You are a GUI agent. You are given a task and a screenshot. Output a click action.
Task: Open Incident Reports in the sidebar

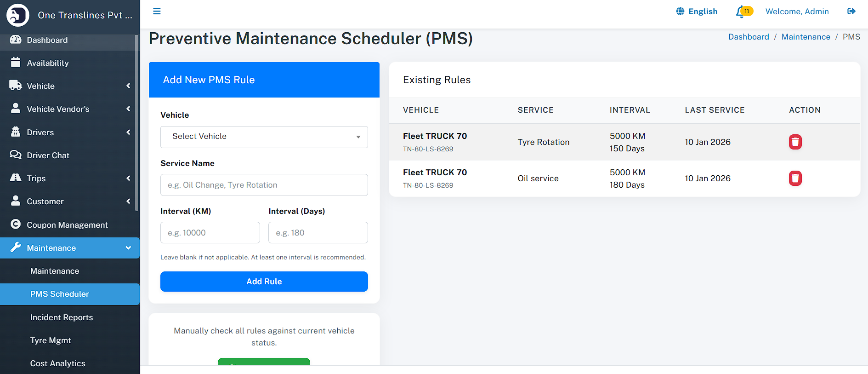[x=62, y=317]
